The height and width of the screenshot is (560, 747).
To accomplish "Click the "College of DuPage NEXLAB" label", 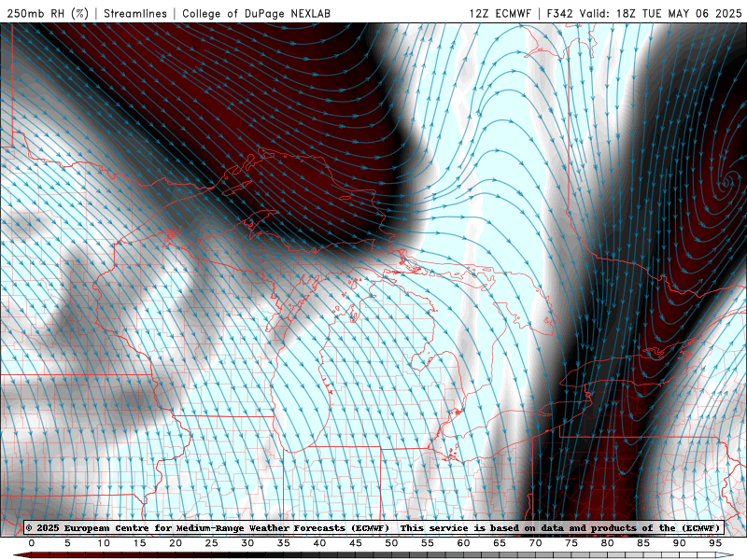I will 256,13.
